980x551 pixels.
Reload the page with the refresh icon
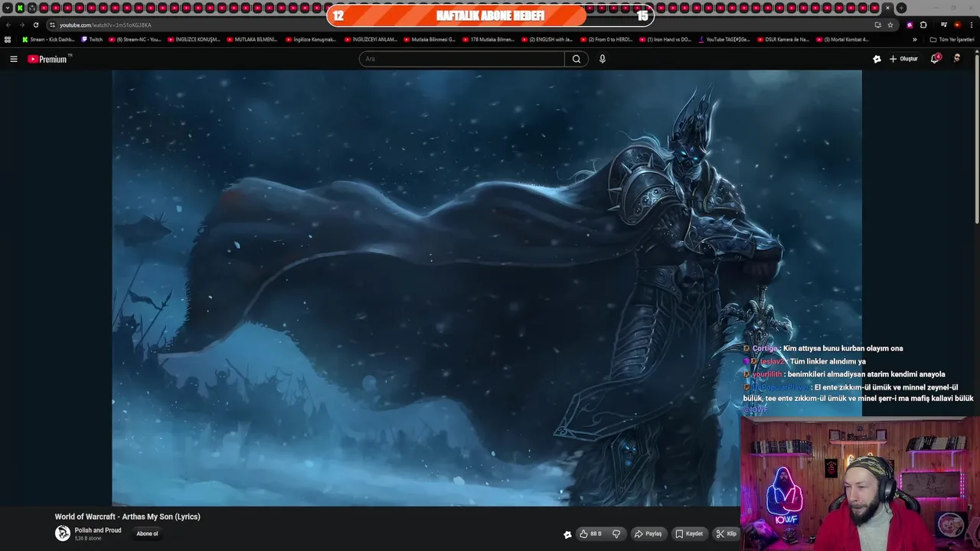35,24
